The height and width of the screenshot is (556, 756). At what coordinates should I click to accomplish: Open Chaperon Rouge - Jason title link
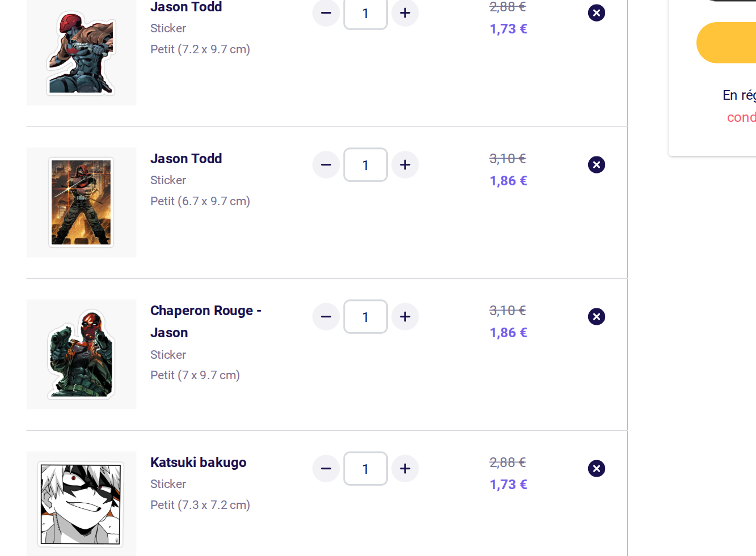[x=206, y=321]
